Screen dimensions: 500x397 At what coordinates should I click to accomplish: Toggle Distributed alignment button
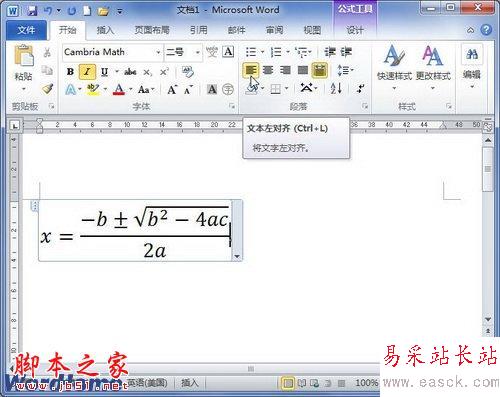pyautogui.click(x=320, y=70)
